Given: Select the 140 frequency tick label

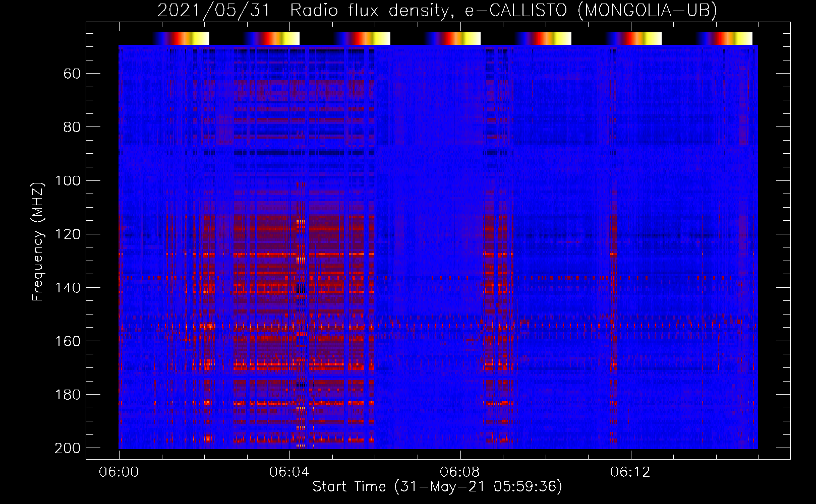Looking at the screenshot, I should coord(68,287).
